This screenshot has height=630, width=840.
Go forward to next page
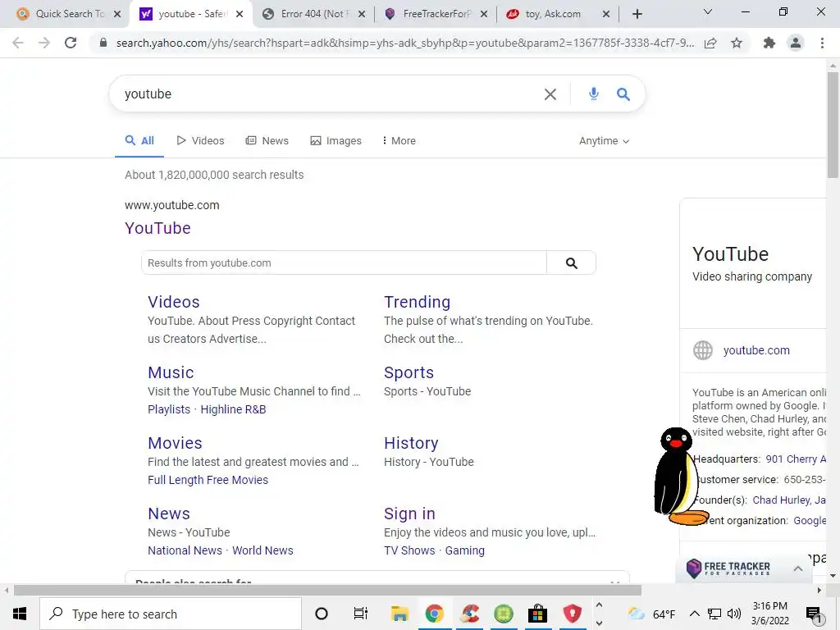[44, 43]
